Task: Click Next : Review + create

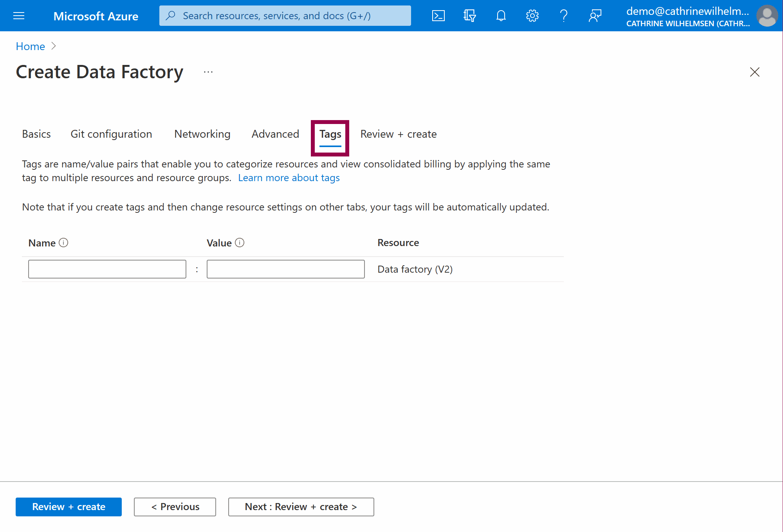Action: (x=301, y=507)
